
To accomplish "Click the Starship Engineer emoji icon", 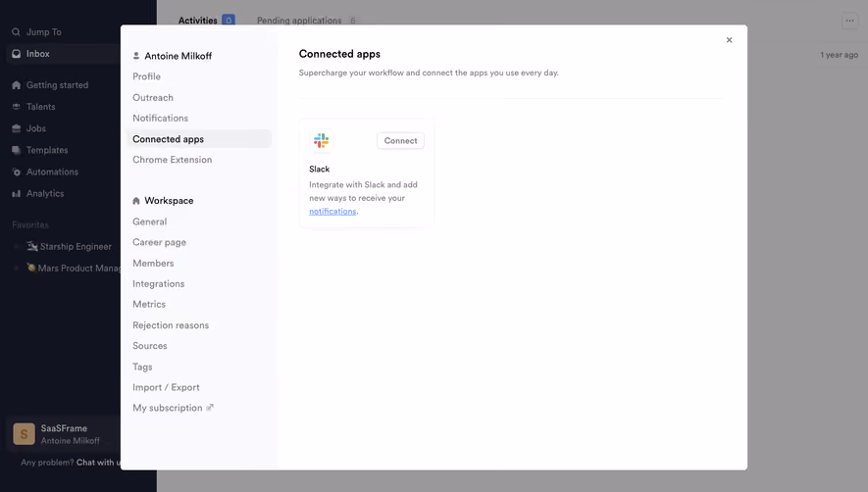I will click(32, 246).
